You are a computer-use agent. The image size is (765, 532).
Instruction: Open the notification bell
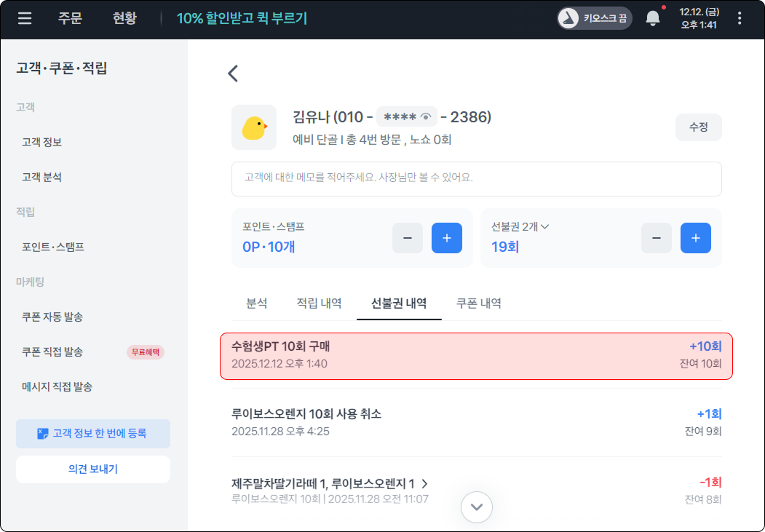(x=653, y=19)
